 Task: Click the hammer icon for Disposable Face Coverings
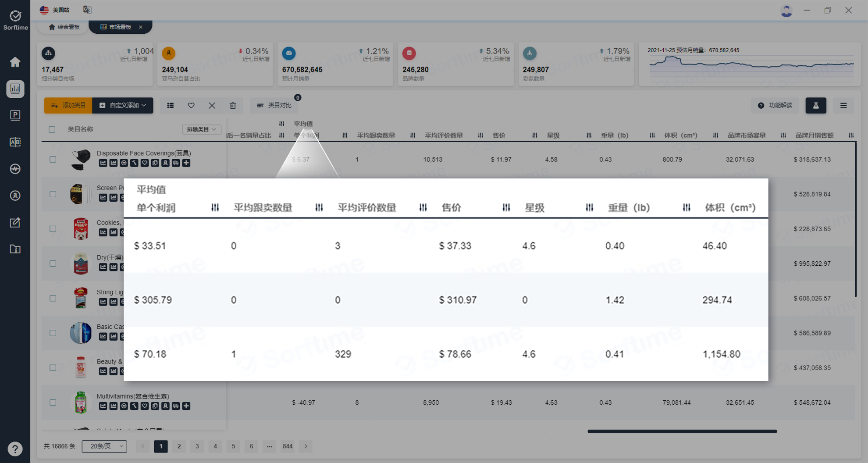(x=134, y=163)
